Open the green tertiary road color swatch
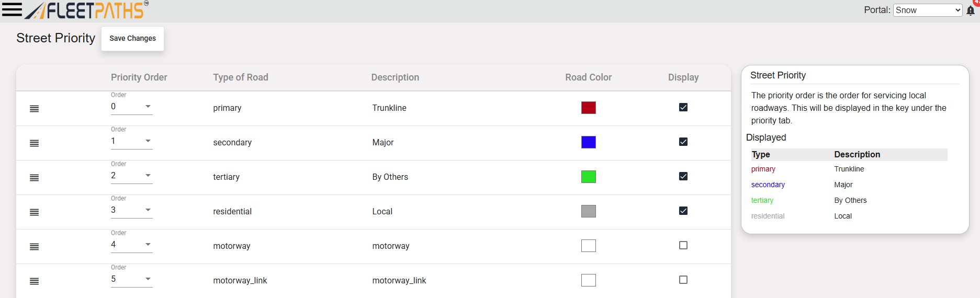The height and width of the screenshot is (298, 980). pyautogui.click(x=588, y=177)
